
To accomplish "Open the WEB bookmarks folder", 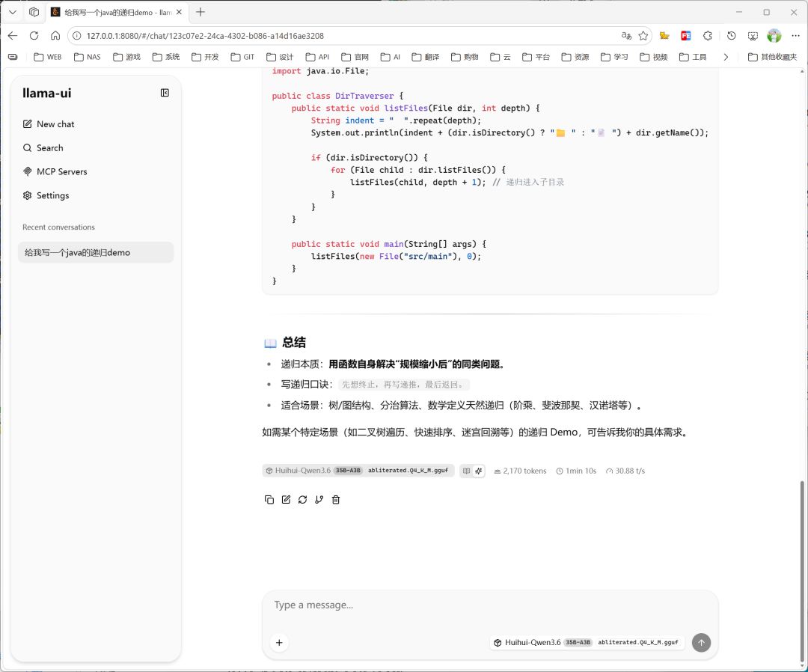I will tap(48, 57).
